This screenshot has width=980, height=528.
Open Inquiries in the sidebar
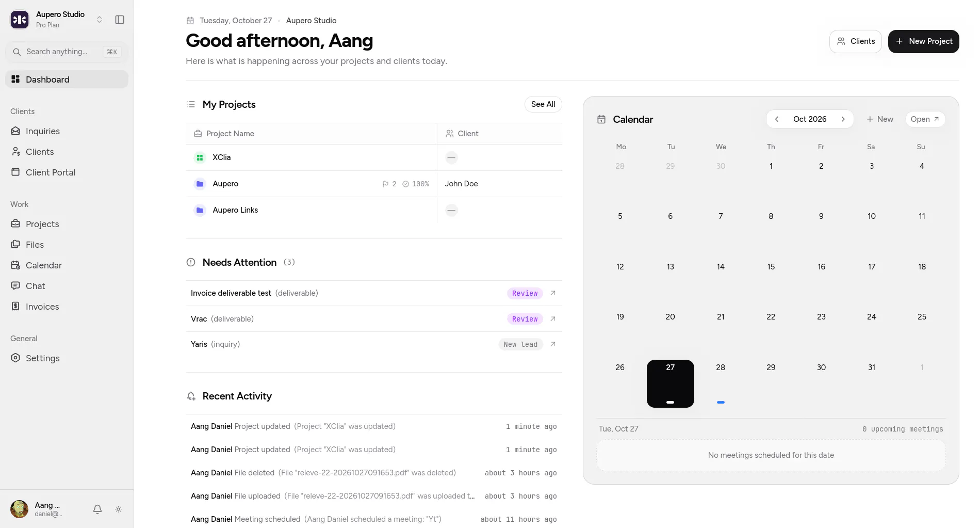point(67,131)
